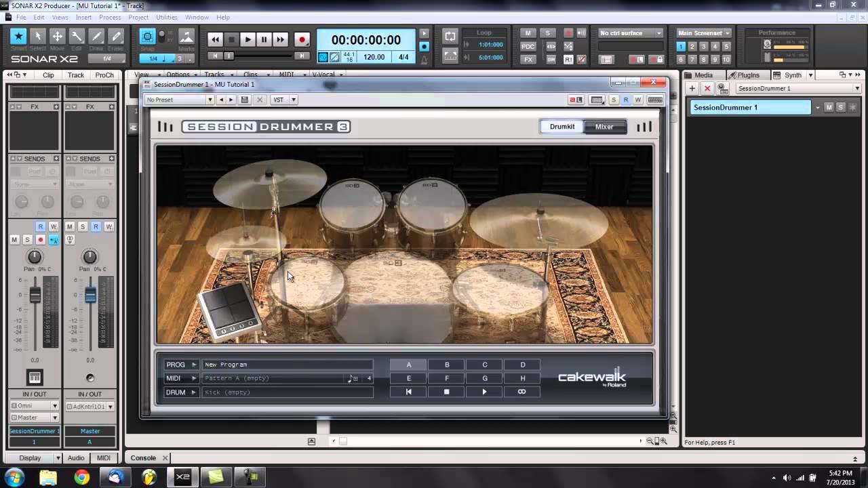
Task: Open the Utilities menu
Action: [x=166, y=17]
